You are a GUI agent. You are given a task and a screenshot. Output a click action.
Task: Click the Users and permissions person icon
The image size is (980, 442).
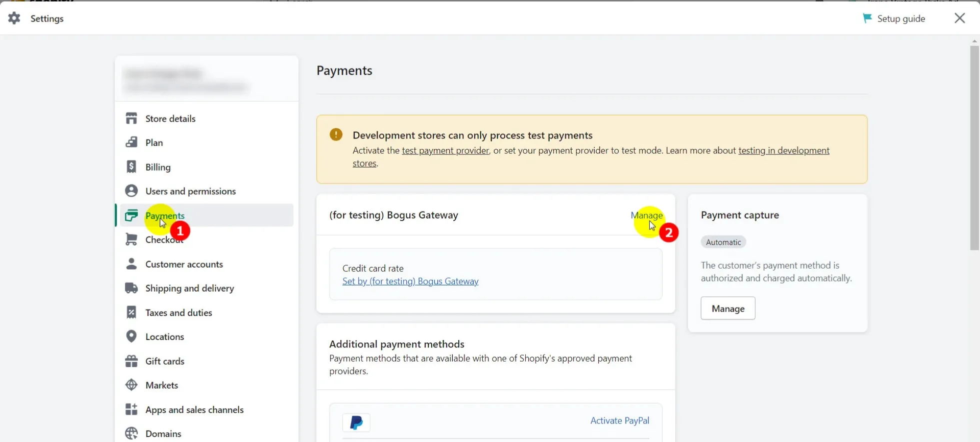tap(131, 191)
